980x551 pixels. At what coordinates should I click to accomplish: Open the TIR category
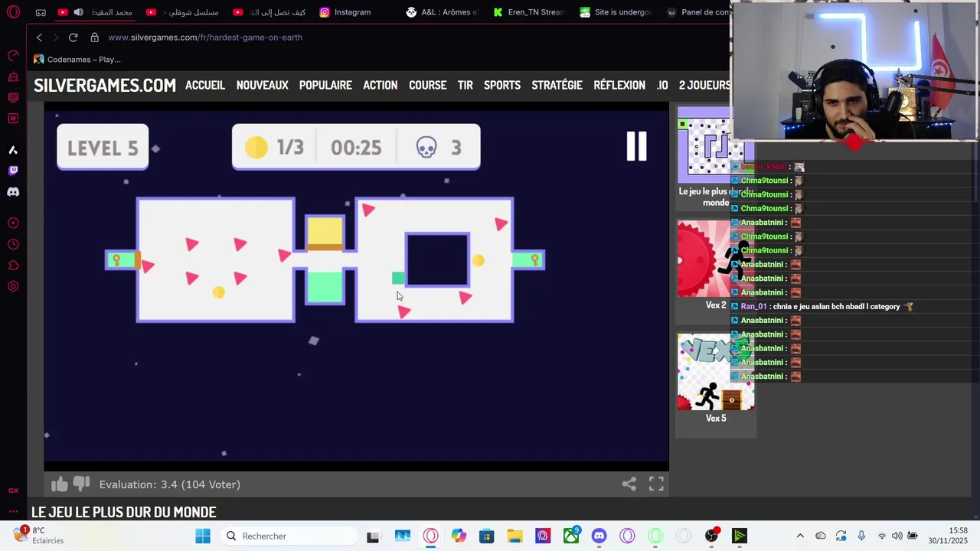click(465, 85)
